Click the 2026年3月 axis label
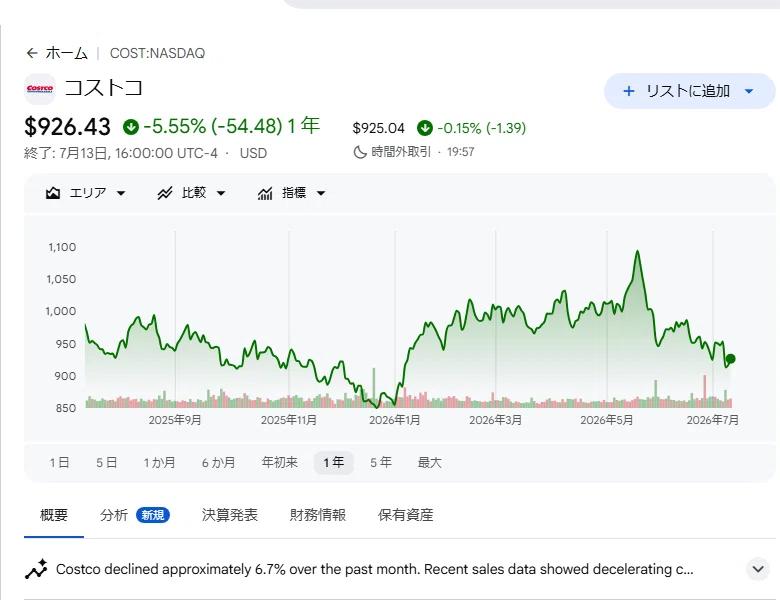 click(495, 420)
